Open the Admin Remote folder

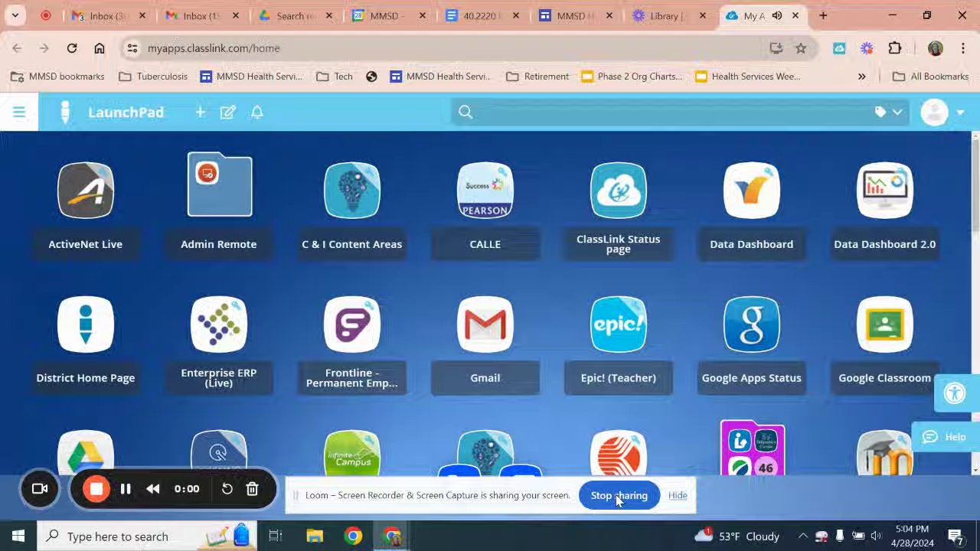pos(219,185)
